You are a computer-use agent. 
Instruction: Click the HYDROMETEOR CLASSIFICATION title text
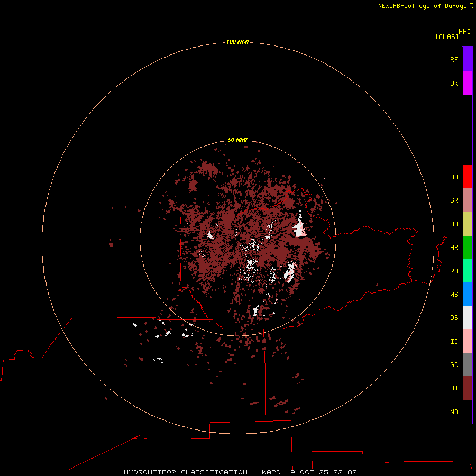click(186, 472)
